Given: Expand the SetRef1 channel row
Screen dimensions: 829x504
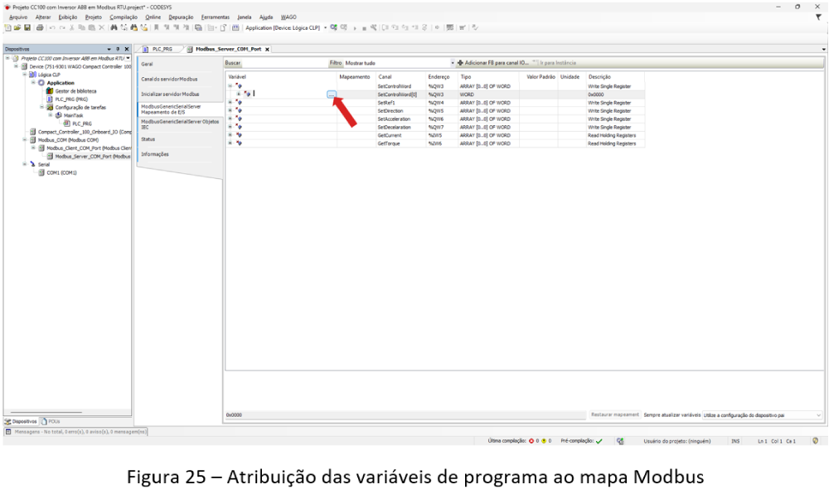Looking at the screenshot, I should (230, 103).
